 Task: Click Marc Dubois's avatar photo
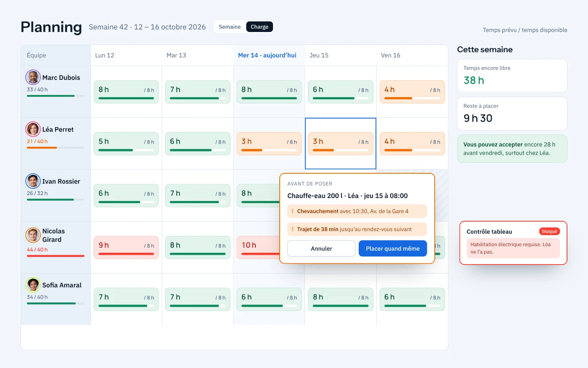[33, 77]
